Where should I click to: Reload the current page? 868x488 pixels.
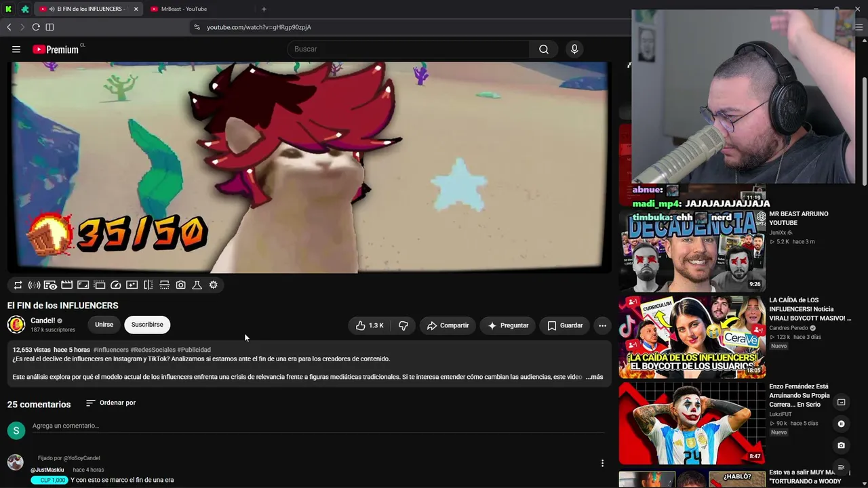pos(36,27)
